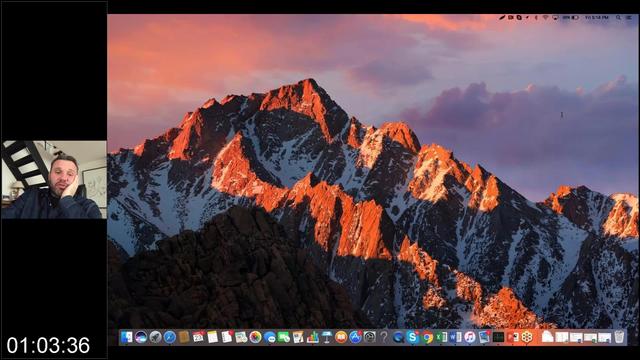Open the brown book Contacts icon

click(184, 337)
